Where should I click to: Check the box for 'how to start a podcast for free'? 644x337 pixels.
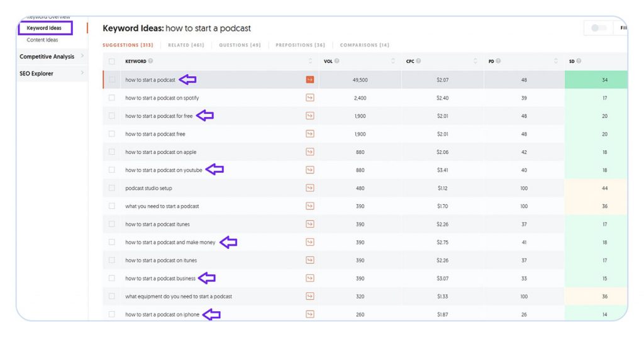point(112,116)
